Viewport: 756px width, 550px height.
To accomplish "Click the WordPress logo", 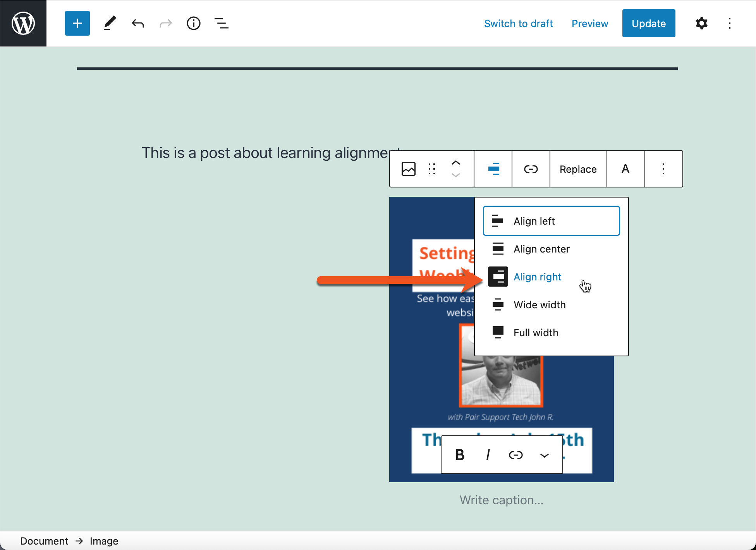I will point(23,23).
